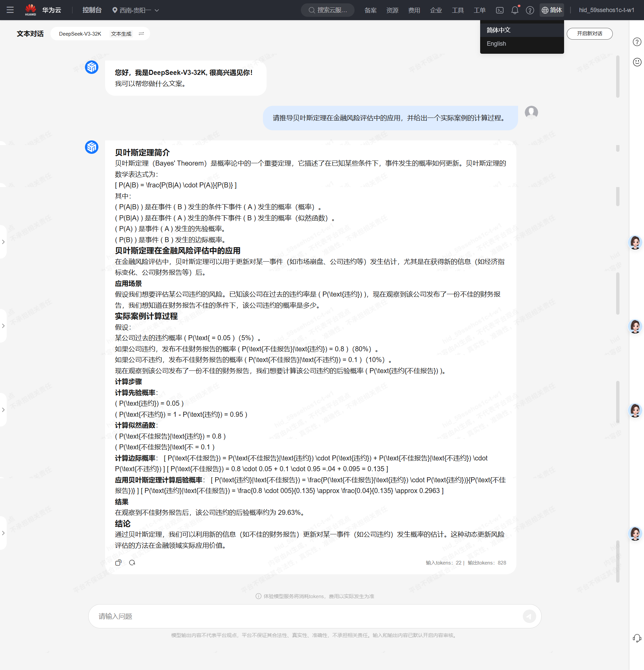This screenshot has height=670, width=644.
Task: Click the 输入tokens: 22 counter
Action: (443, 563)
